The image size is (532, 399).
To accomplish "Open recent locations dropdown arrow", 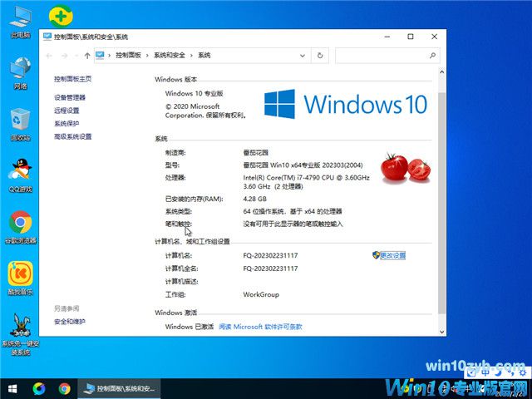I will (76, 56).
